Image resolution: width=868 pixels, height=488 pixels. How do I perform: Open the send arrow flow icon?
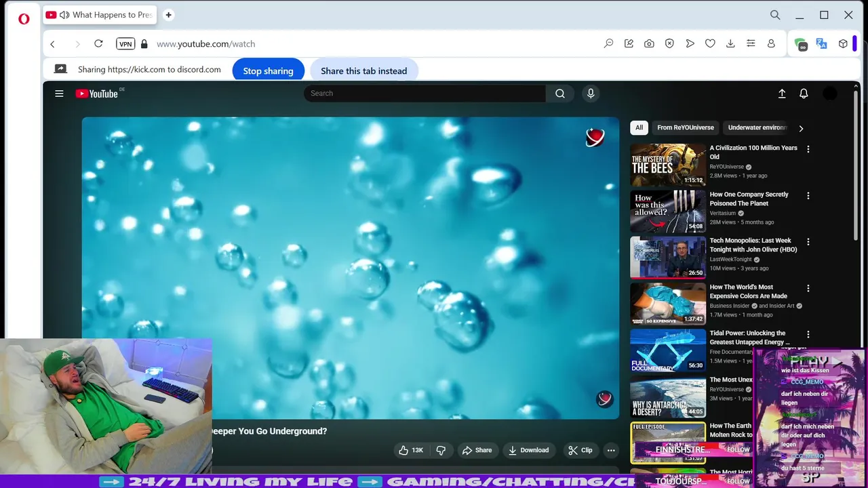pyautogui.click(x=690, y=44)
